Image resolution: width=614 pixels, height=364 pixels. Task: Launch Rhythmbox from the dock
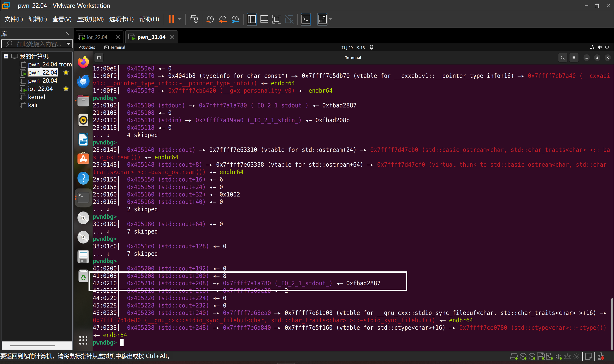pyautogui.click(x=83, y=120)
